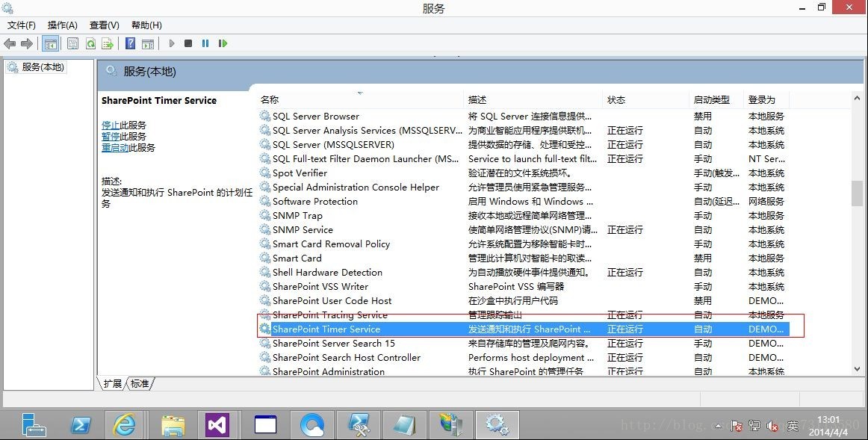This screenshot has height=440, width=868.
Task: Click the Start Service play icon
Action: pos(172,43)
